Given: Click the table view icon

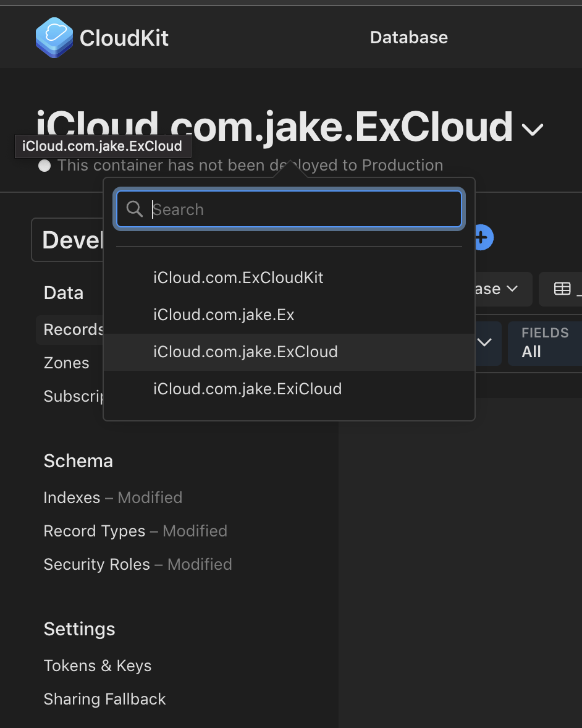Looking at the screenshot, I should [562, 289].
